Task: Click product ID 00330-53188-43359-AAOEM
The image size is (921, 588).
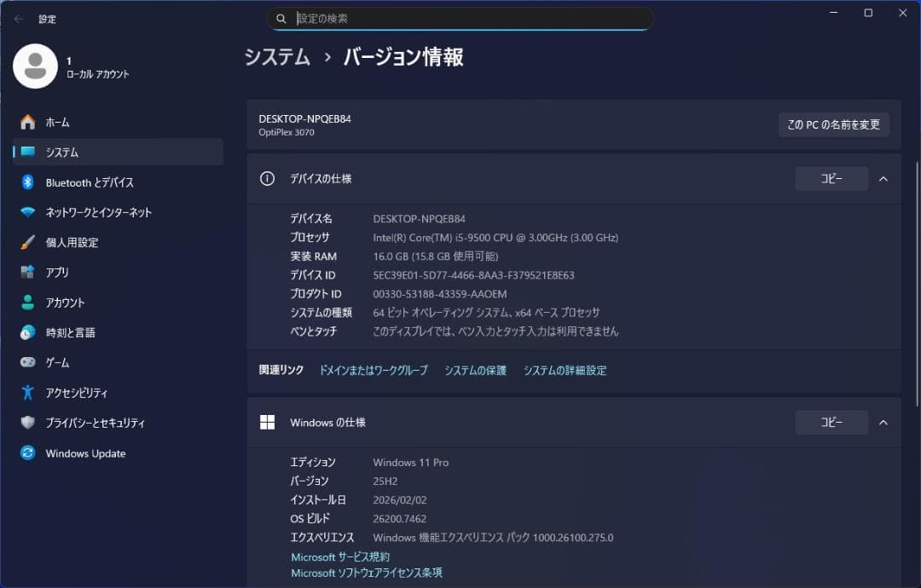Action: 440,294
